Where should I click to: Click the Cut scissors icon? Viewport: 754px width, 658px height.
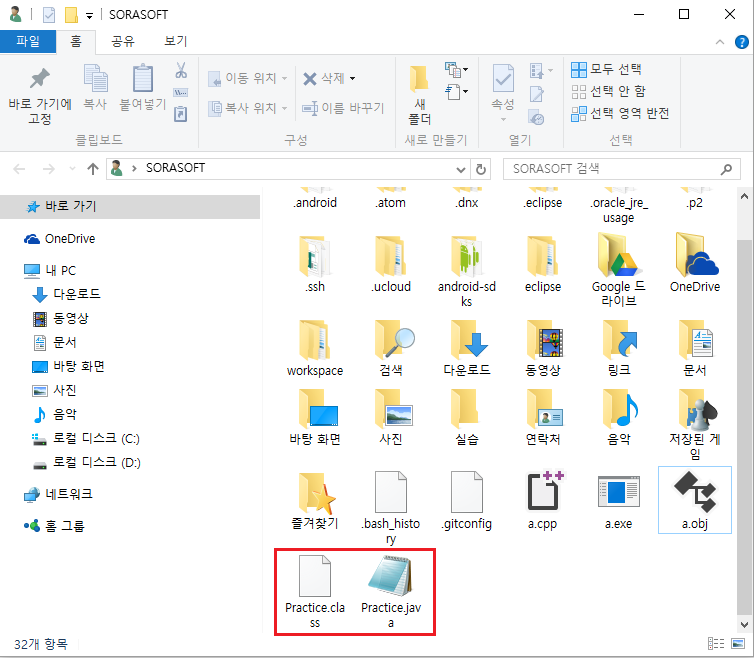coord(181,70)
